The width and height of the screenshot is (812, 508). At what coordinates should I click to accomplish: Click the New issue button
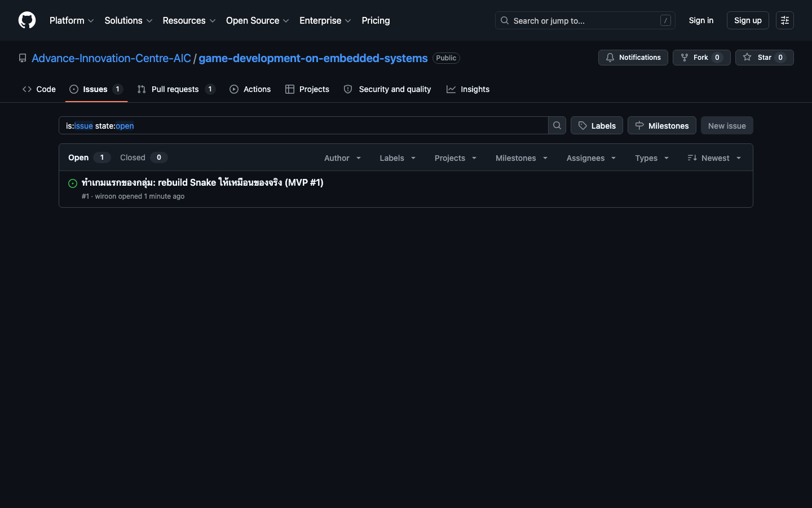click(727, 125)
